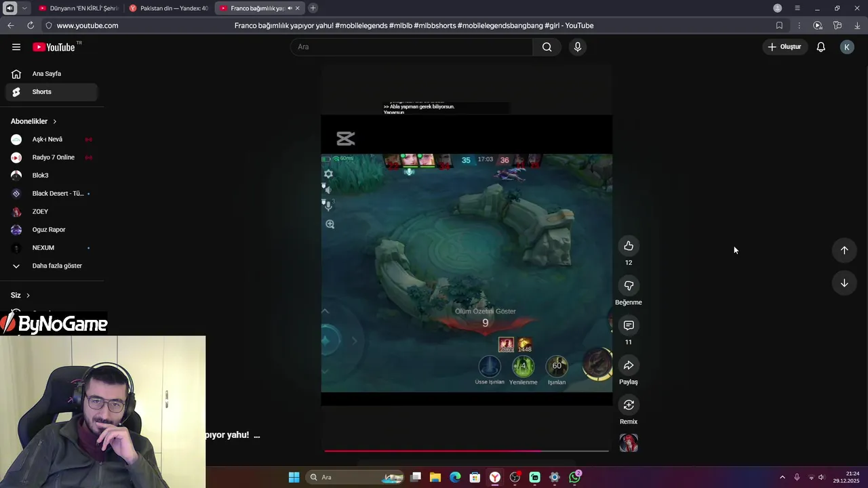
Task: Open the browser extensions icon
Action: tap(837, 25)
